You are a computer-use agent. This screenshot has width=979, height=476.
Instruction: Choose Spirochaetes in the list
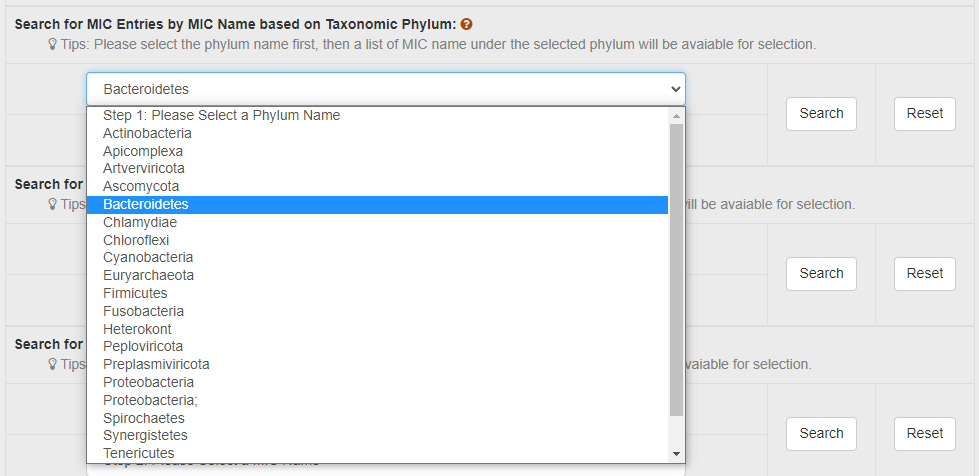click(144, 418)
